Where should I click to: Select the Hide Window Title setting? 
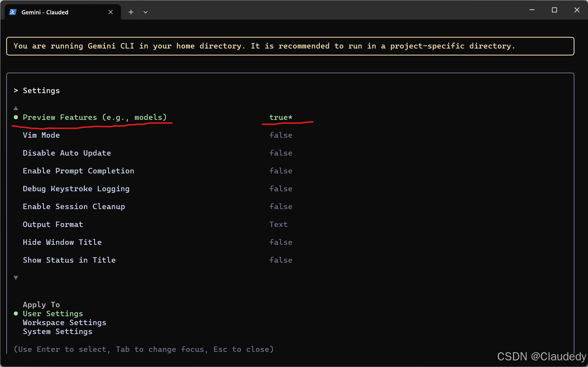click(62, 242)
